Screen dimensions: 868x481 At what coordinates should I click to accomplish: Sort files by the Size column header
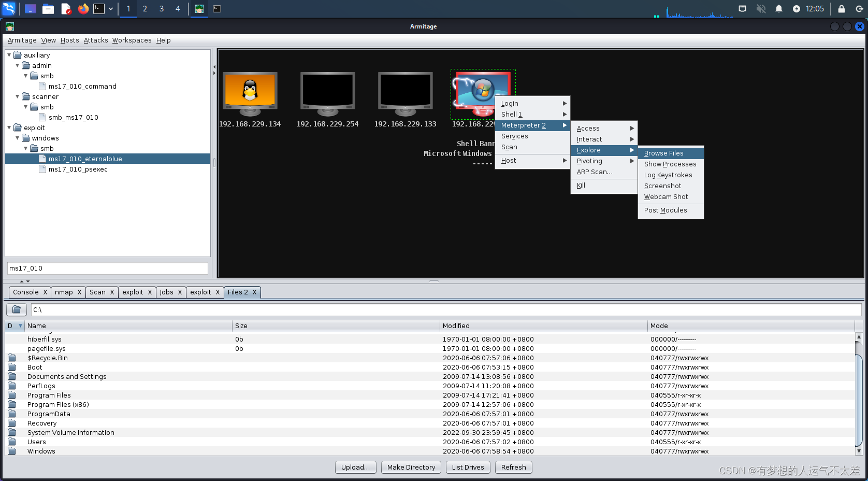[x=336, y=326]
